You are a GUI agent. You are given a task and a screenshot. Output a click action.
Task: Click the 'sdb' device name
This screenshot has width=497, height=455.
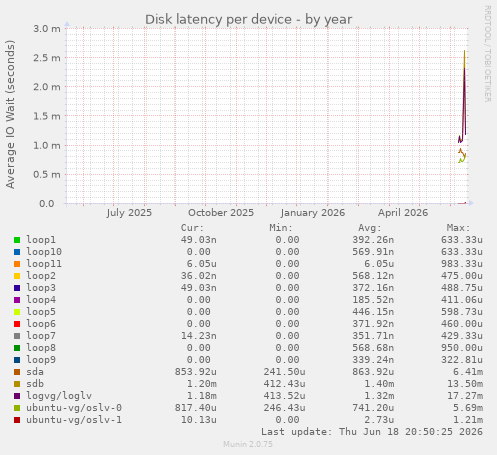(x=35, y=384)
